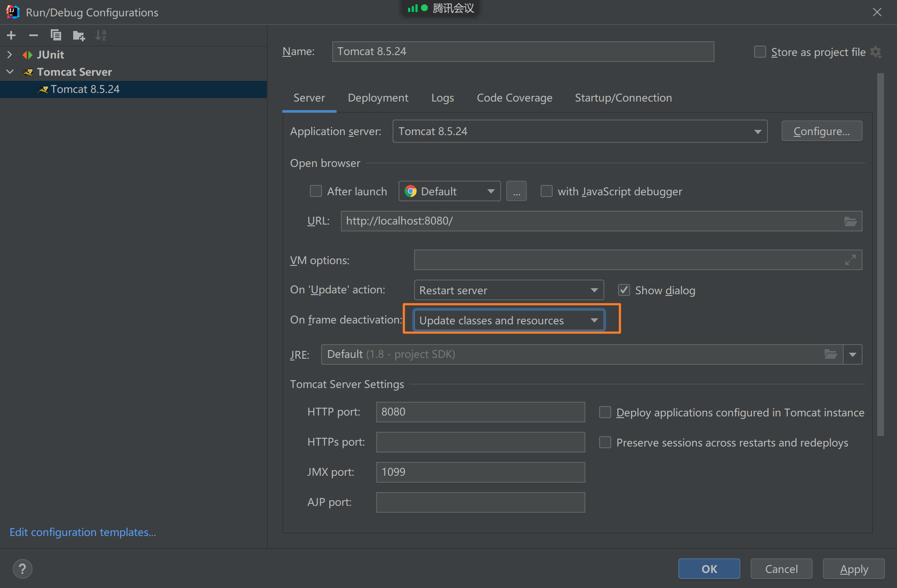Click the Configure... button
Image resolution: width=897 pixels, height=588 pixels.
(x=822, y=131)
